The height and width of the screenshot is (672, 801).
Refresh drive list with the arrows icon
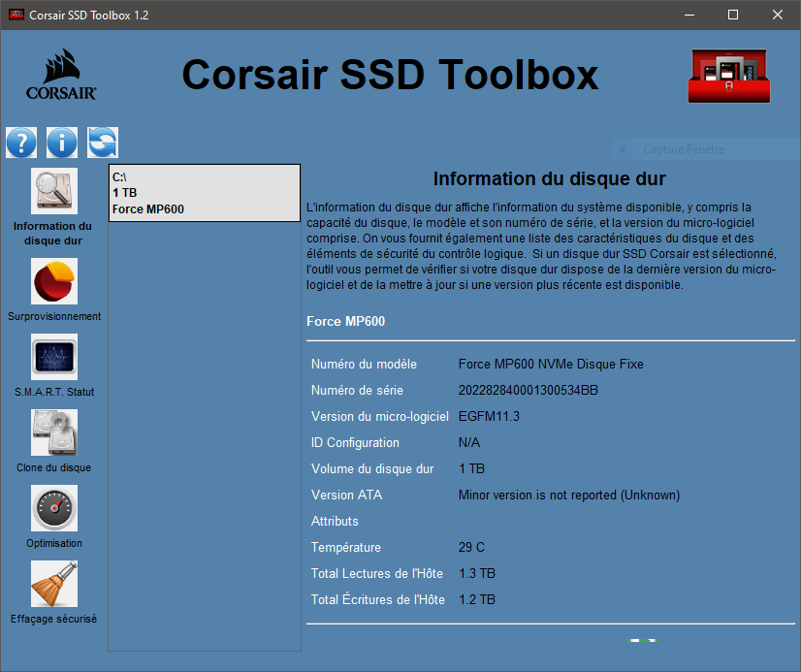coord(103,143)
